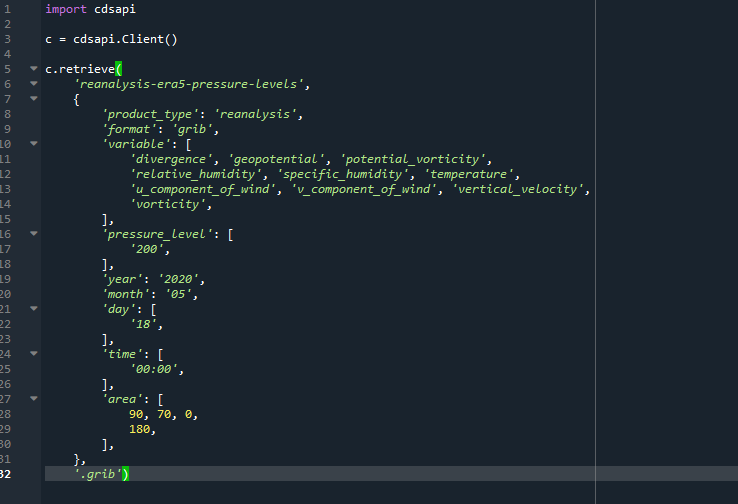Screen dimensions: 738x504
Task: Fold the 'variable' list on line 10
Action: pos(33,143)
